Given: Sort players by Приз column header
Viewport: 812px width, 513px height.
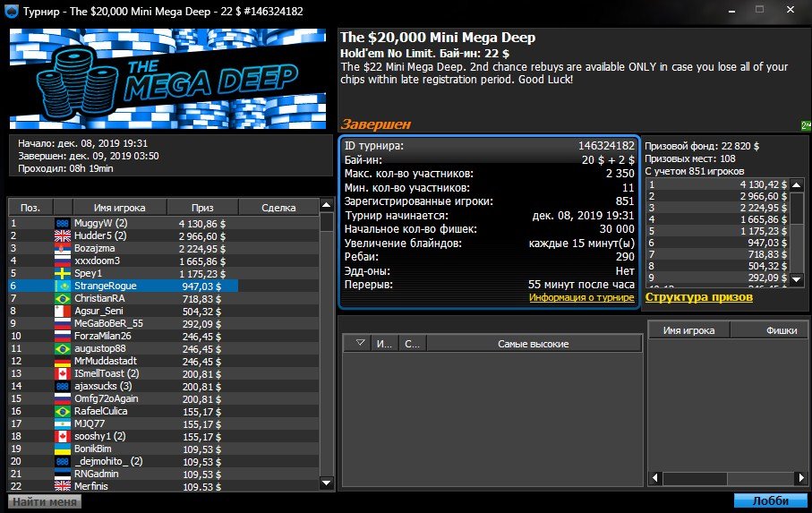Looking at the screenshot, I should (202, 208).
